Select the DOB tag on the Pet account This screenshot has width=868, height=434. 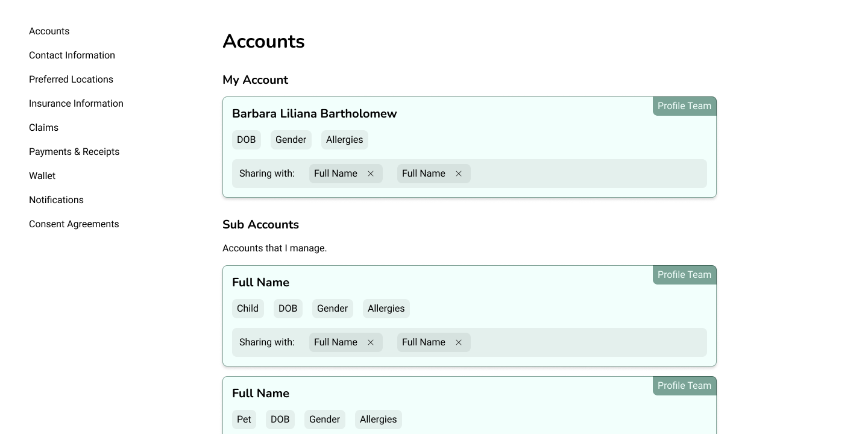[x=280, y=420]
